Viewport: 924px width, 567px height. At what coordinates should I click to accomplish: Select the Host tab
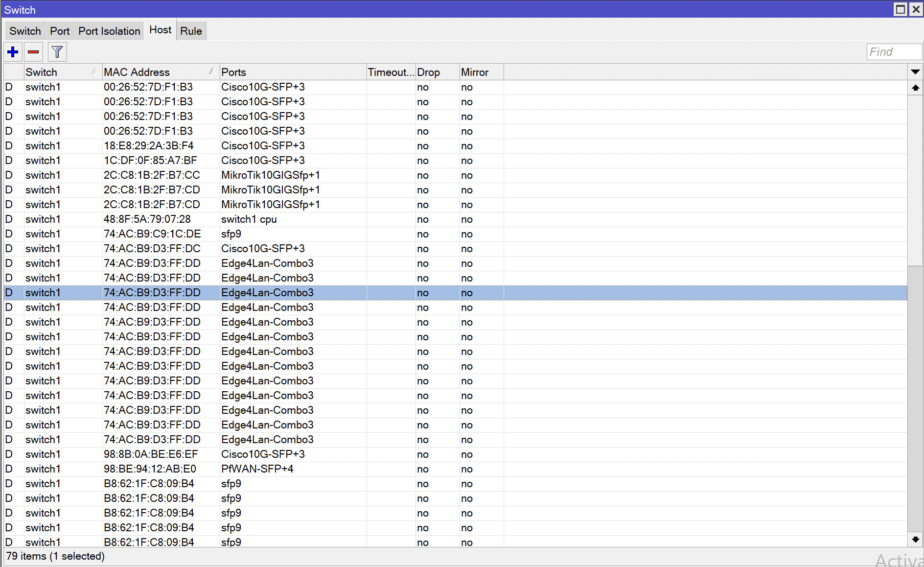(x=160, y=29)
